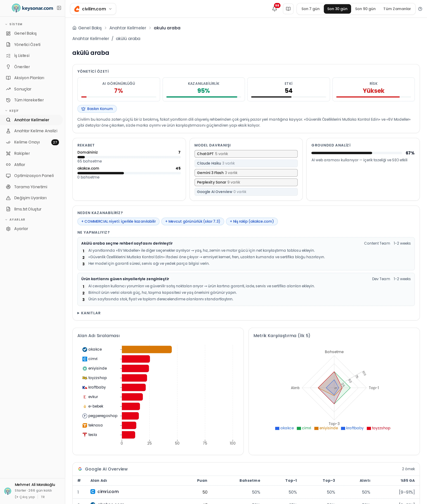Click the Kazanılabilirlik 95% progress bar
This screenshot has height=504, width=427.
204,97
